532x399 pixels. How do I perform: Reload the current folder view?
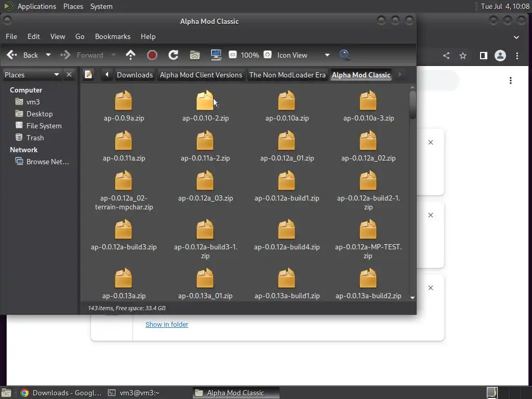[x=174, y=55]
